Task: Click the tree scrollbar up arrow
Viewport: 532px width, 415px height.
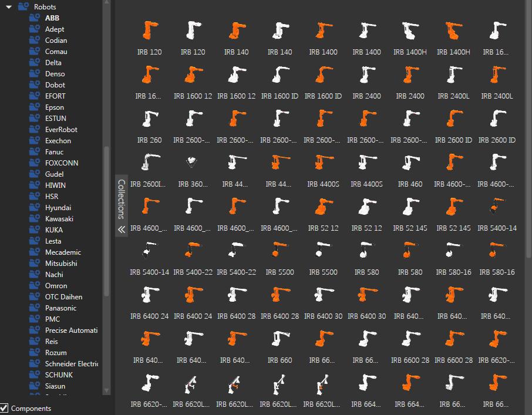Action: pyautogui.click(x=106, y=3)
